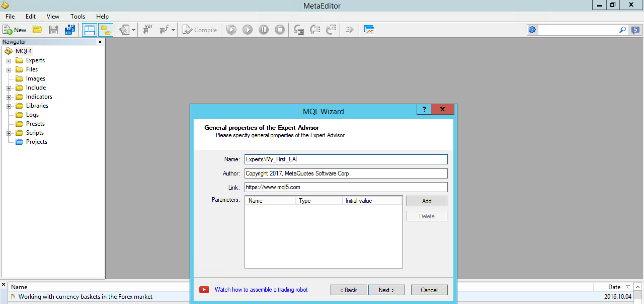
Task: Open the Help menu
Action: [102, 16]
